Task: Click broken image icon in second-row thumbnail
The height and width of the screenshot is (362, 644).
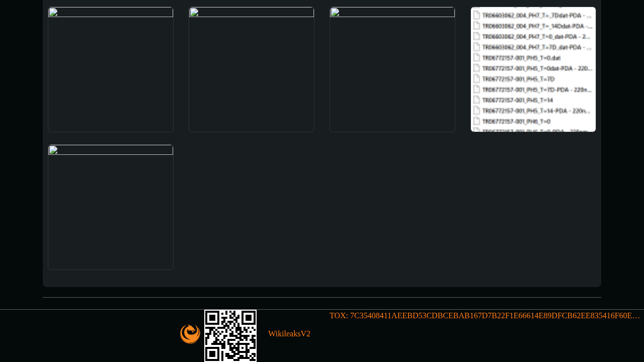Action: [x=53, y=150]
